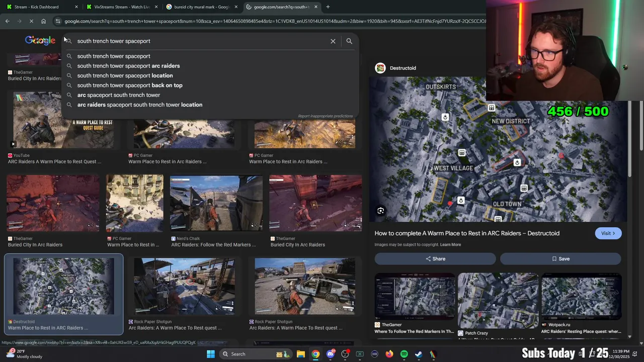
Task: Click the magnifier search button in Google
Action: tap(349, 41)
